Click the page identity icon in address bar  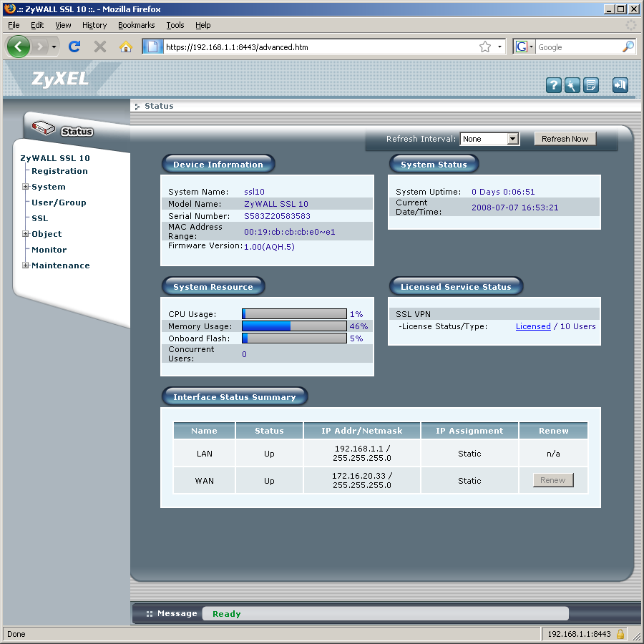(152, 47)
